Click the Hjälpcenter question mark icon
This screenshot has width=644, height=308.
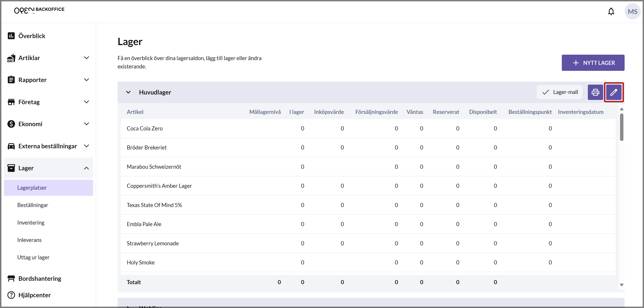point(11,295)
